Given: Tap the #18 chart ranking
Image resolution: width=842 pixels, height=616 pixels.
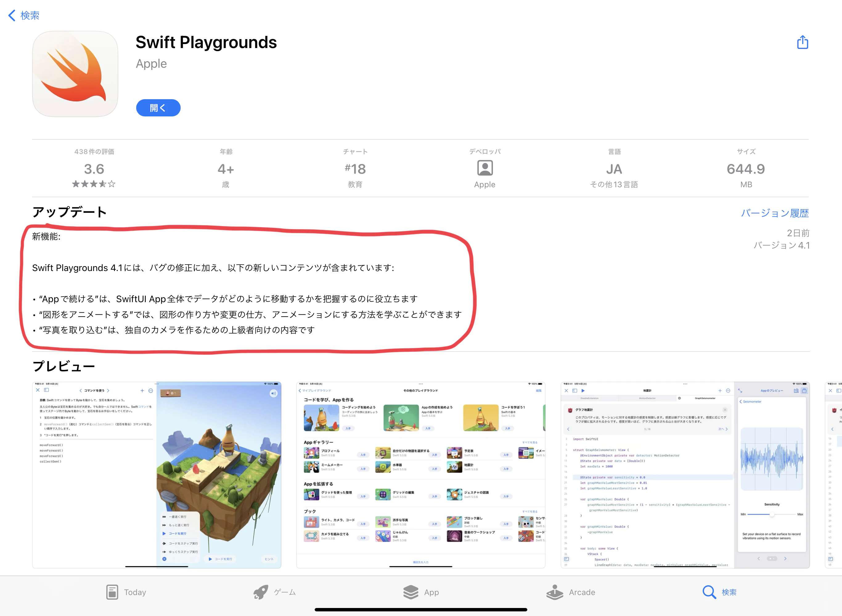Looking at the screenshot, I should coord(355,169).
